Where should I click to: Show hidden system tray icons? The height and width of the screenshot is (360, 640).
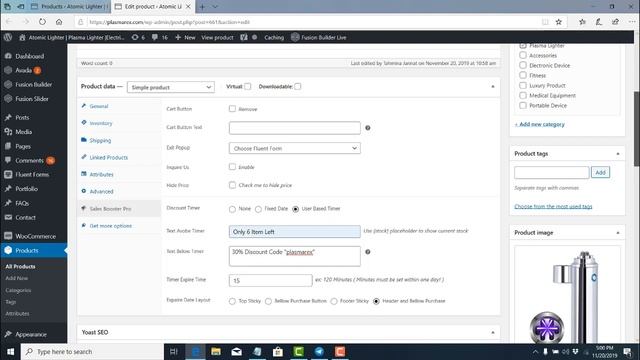(x=535, y=351)
